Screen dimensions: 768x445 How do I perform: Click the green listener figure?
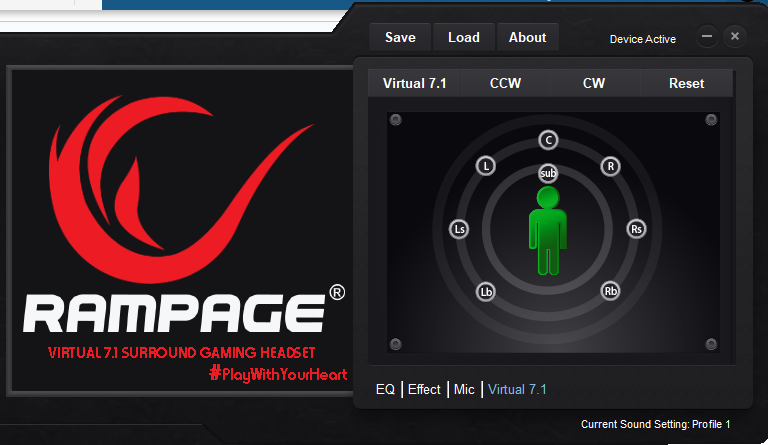[x=548, y=231]
